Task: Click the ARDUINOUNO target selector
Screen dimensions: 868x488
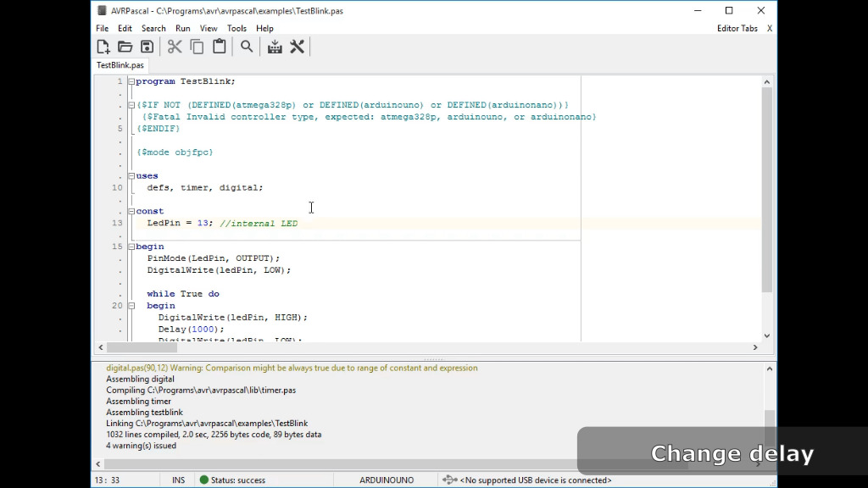Action: (x=386, y=479)
